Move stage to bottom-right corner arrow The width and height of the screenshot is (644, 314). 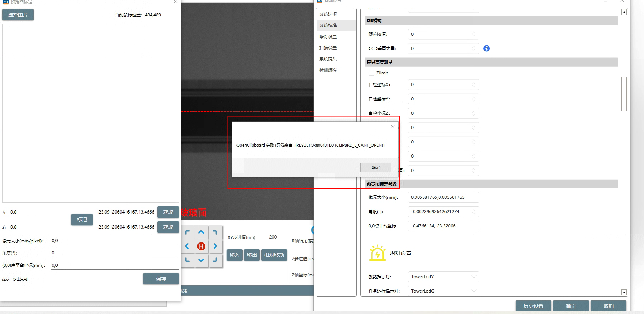pyautogui.click(x=215, y=260)
